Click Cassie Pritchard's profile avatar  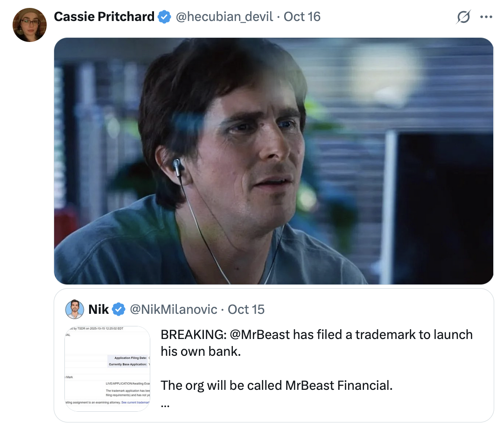[29, 25]
